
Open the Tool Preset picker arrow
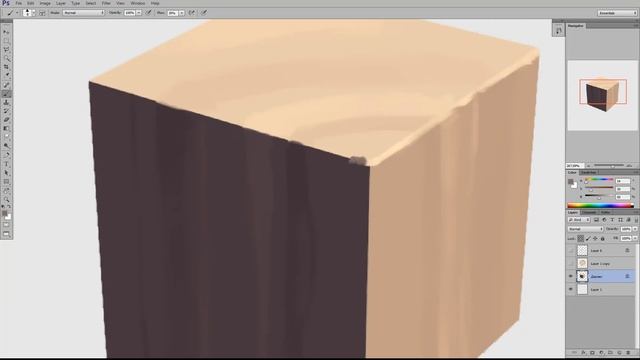point(17,13)
